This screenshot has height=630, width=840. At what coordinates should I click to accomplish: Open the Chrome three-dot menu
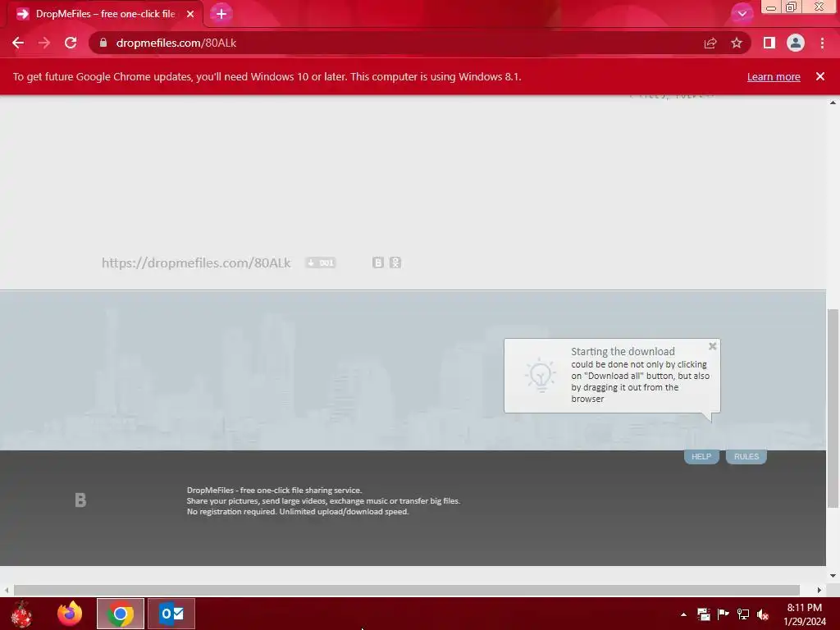822,43
